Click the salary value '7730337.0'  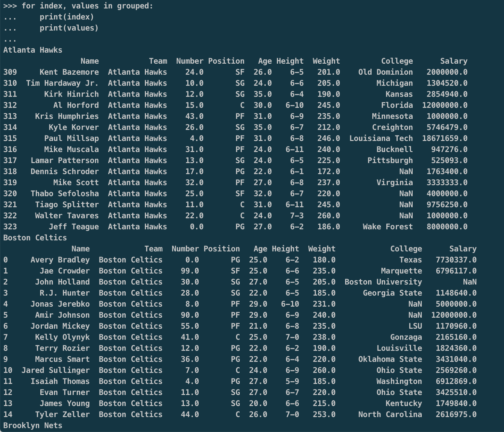456,260
